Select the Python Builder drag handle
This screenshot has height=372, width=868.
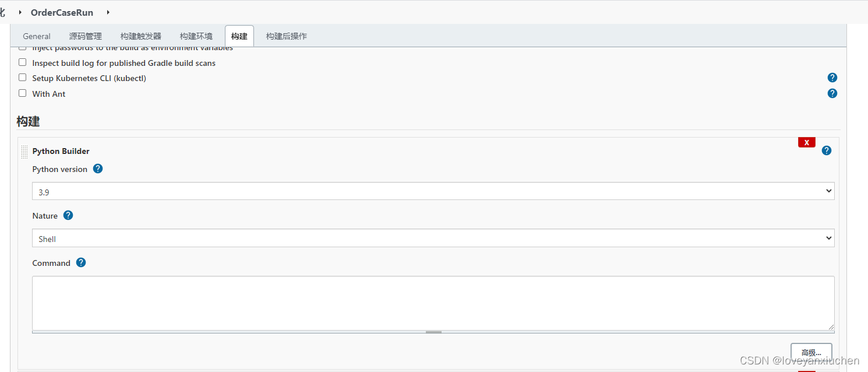24,151
